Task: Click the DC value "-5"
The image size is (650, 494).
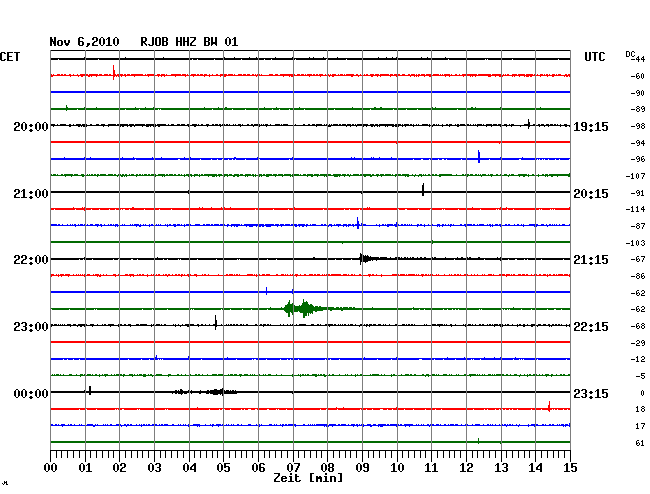Action: pos(640,376)
